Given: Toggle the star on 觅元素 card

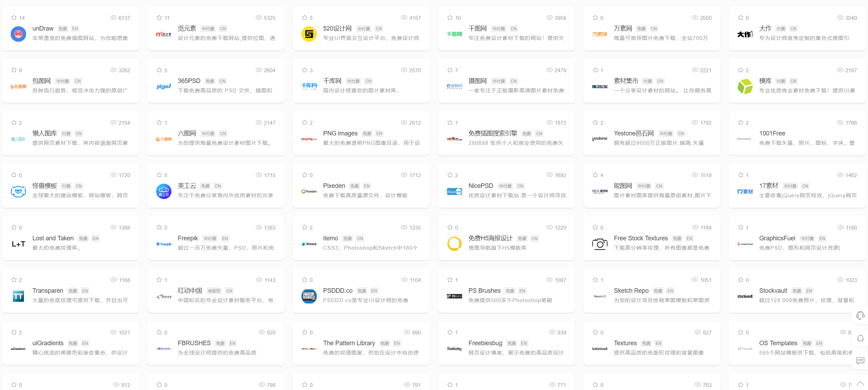Looking at the screenshot, I should tap(159, 17).
